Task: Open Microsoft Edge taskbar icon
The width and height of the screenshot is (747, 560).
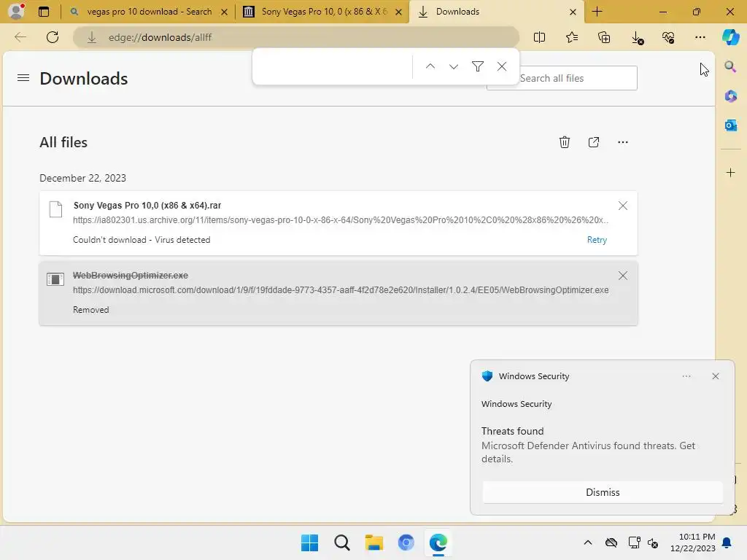Action: (438, 542)
